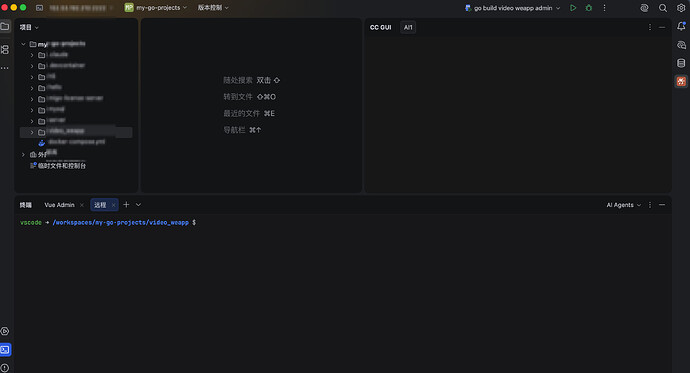Close the Vue Admin terminal tab

81,205
